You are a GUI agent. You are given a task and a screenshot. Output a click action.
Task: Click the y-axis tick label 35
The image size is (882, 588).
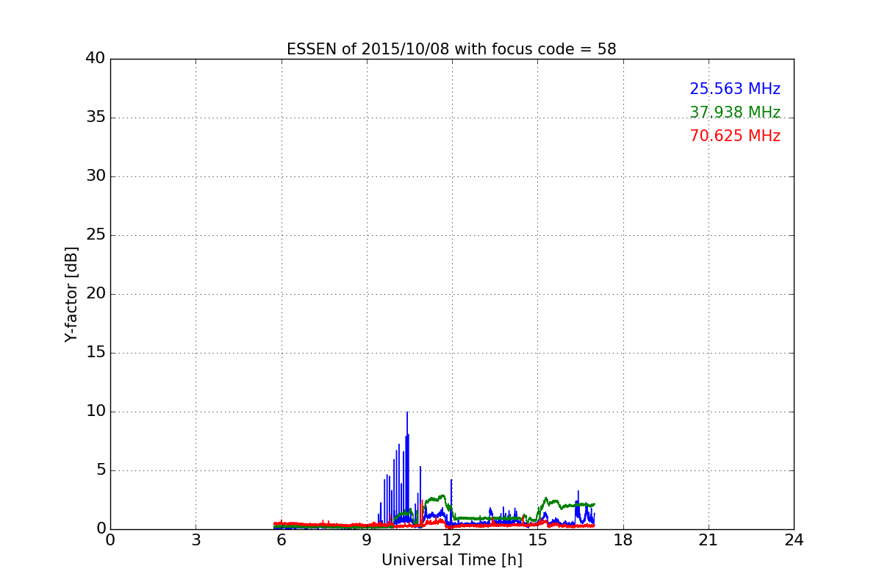click(96, 118)
